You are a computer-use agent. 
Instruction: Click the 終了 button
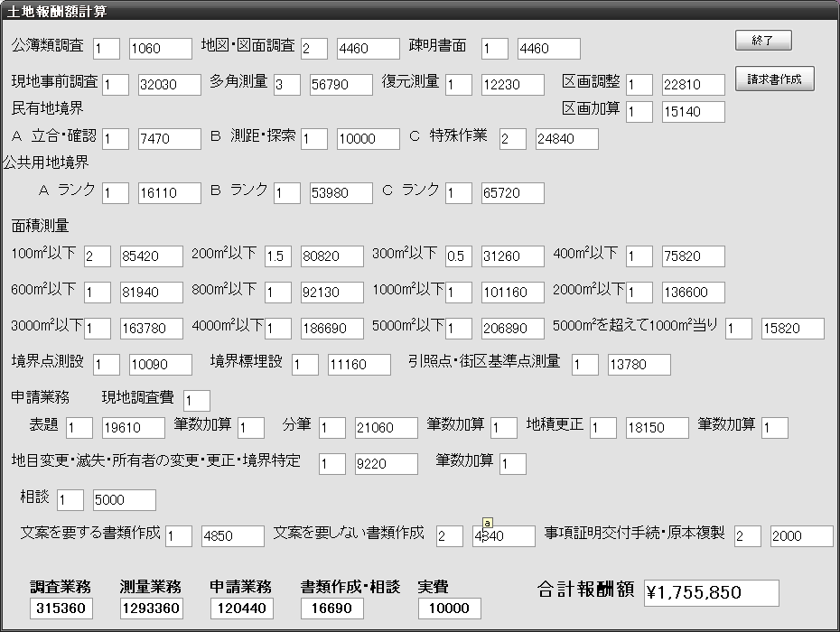coord(763,41)
